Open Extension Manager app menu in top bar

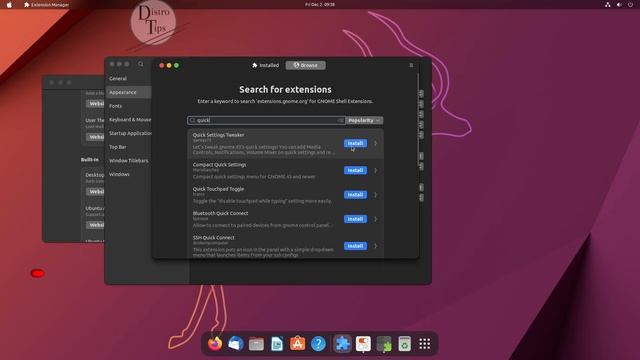(47, 4)
